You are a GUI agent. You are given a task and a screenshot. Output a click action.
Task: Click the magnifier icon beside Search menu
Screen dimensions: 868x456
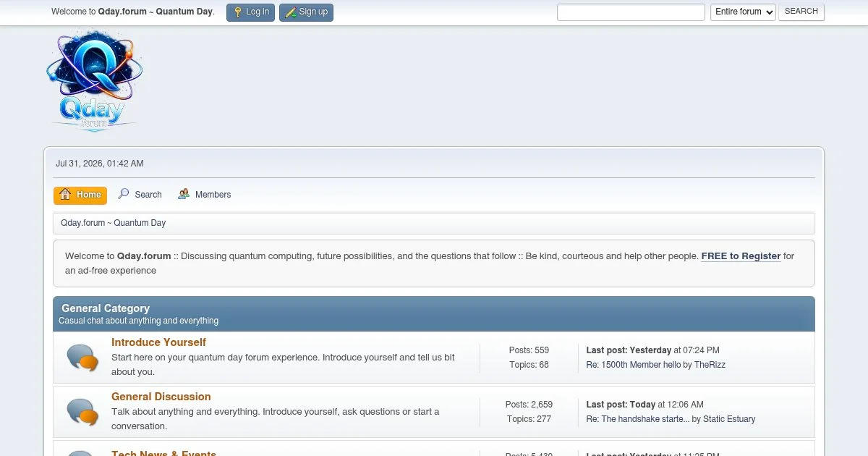tap(124, 194)
